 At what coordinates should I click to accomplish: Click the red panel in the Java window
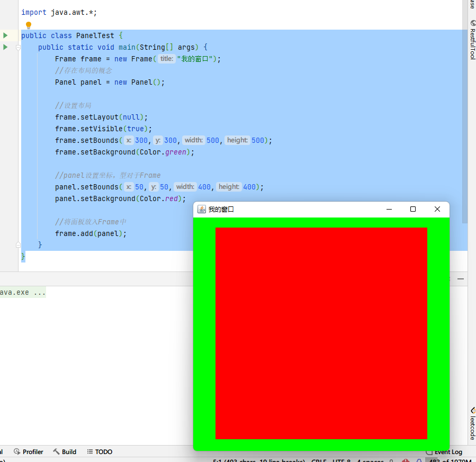(x=321, y=333)
